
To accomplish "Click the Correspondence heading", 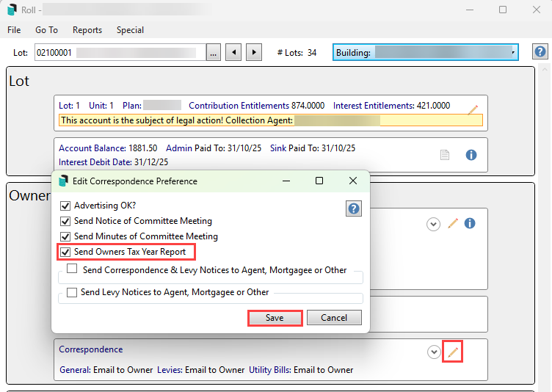I will 91,349.
